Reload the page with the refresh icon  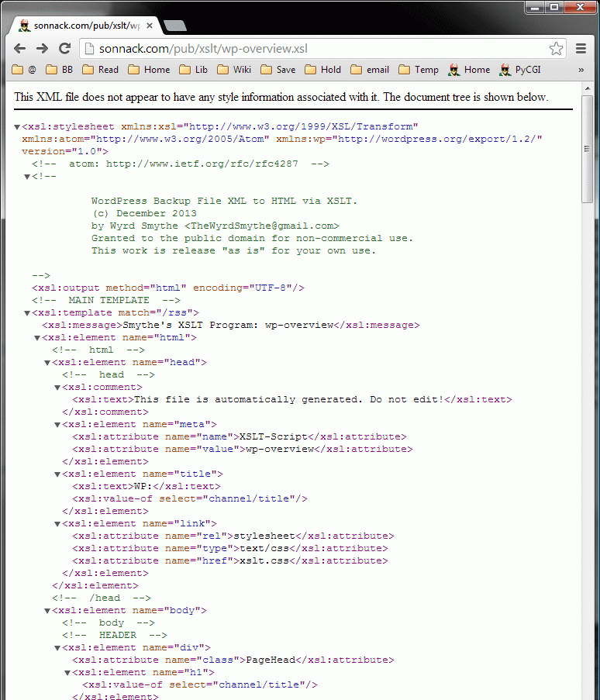click(x=65, y=49)
